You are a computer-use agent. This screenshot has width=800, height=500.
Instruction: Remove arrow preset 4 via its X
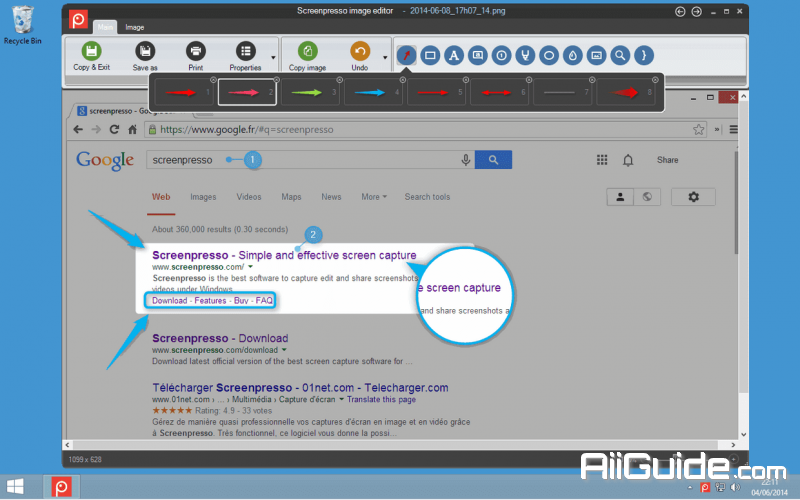(403, 80)
